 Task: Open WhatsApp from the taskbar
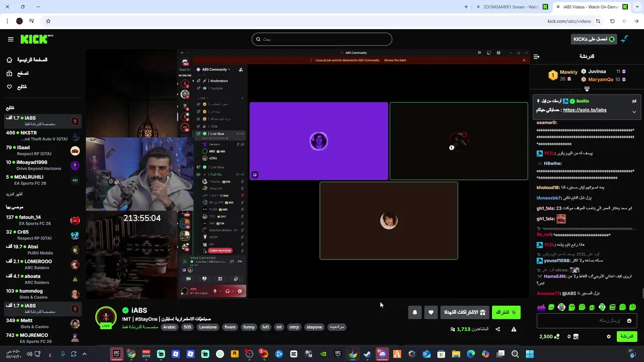(220, 354)
